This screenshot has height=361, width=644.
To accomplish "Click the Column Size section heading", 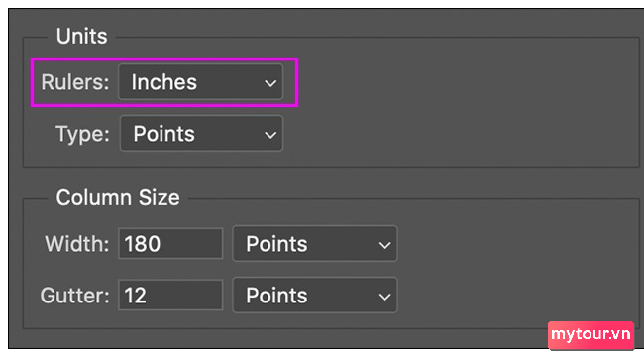I will click(x=118, y=198).
